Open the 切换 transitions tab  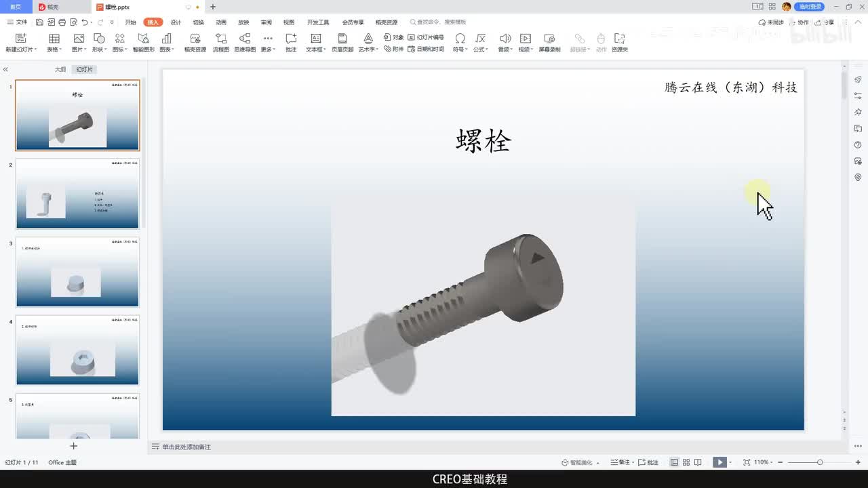coord(198,22)
